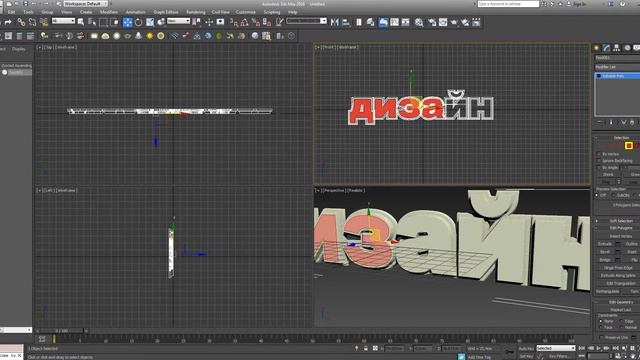This screenshot has height=360, width=640.
Task: Open the Motion command panel tab
Action: (627, 48)
